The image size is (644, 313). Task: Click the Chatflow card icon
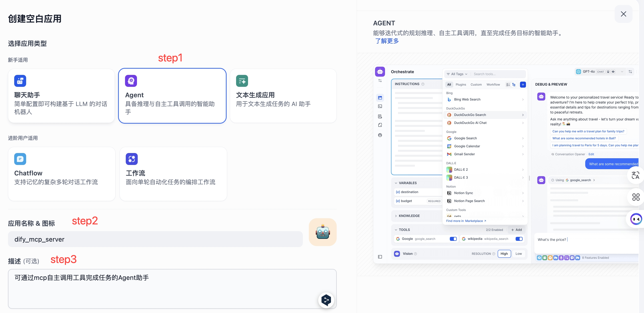point(20,159)
